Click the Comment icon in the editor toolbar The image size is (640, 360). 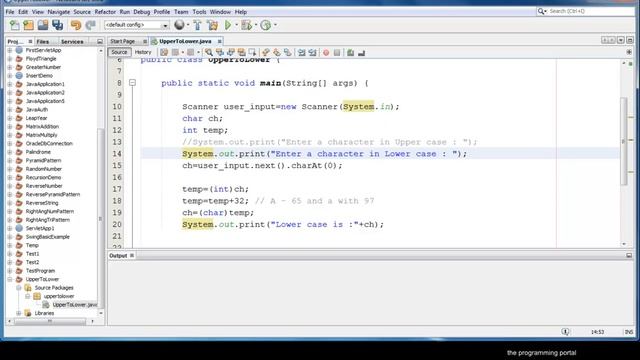click(350, 52)
